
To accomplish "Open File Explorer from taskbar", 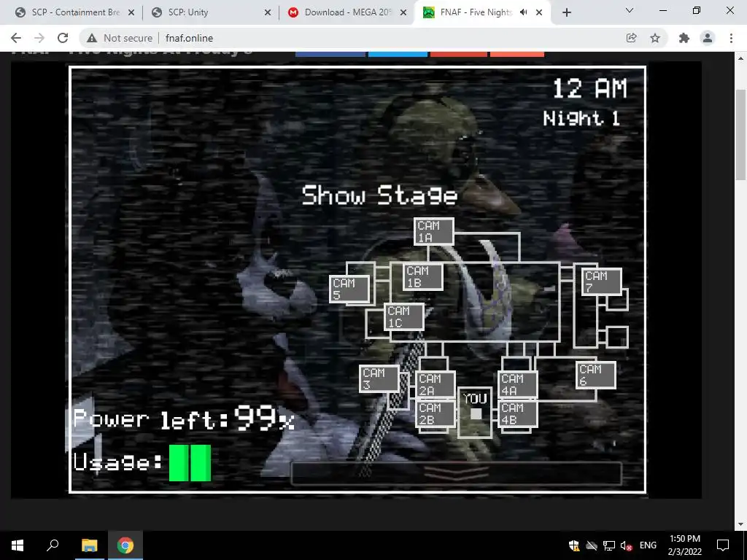I will pyautogui.click(x=89, y=545).
